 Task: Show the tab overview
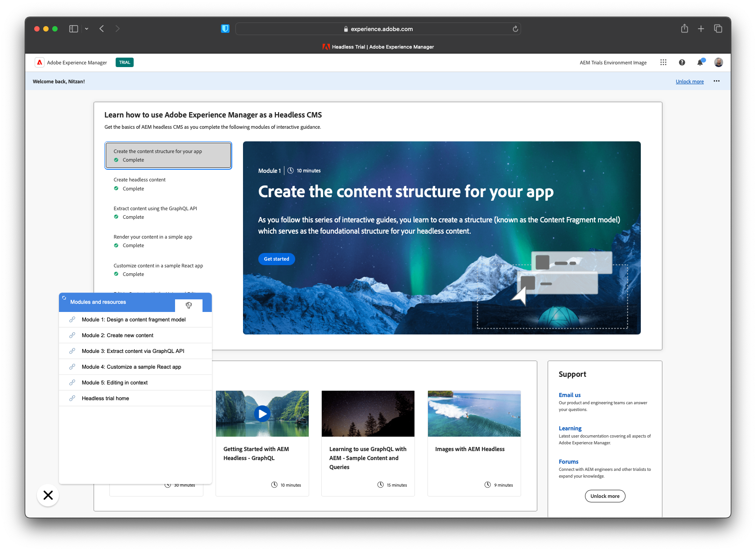pos(718,29)
